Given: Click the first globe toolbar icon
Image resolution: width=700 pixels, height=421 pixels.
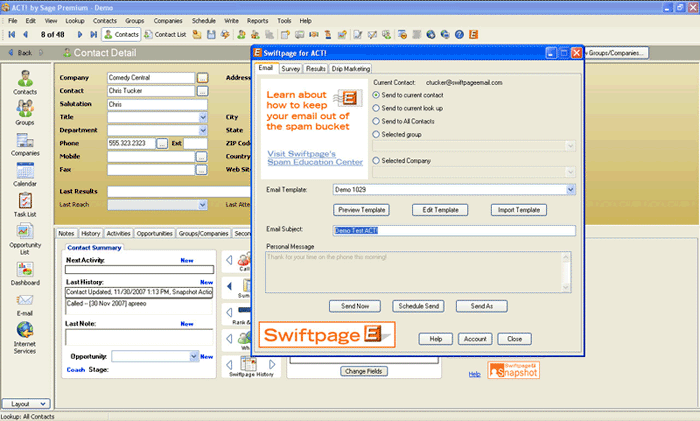Looking at the screenshot, I should click(430, 34).
